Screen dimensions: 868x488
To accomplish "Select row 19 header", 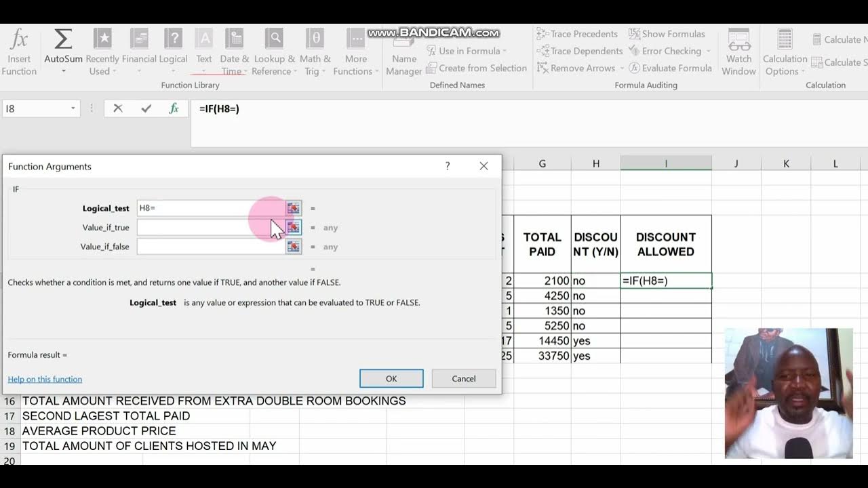I will coord(9,446).
